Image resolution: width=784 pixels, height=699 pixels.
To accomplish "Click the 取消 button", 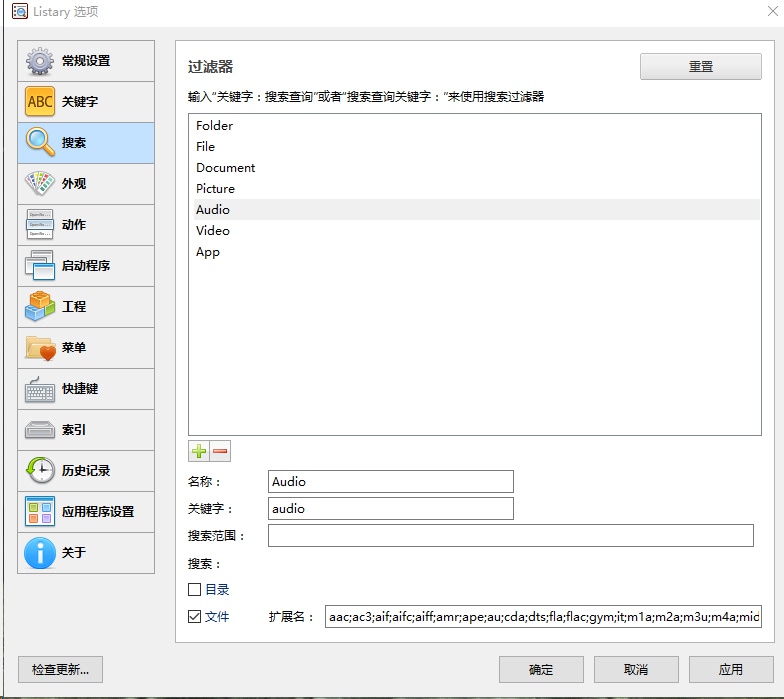I will (x=636, y=670).
